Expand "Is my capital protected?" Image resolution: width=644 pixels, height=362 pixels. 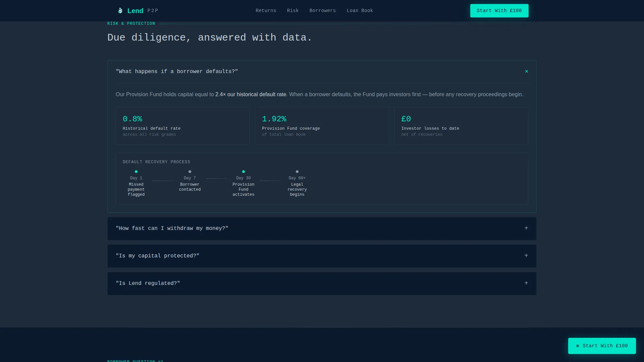[322, 256]
